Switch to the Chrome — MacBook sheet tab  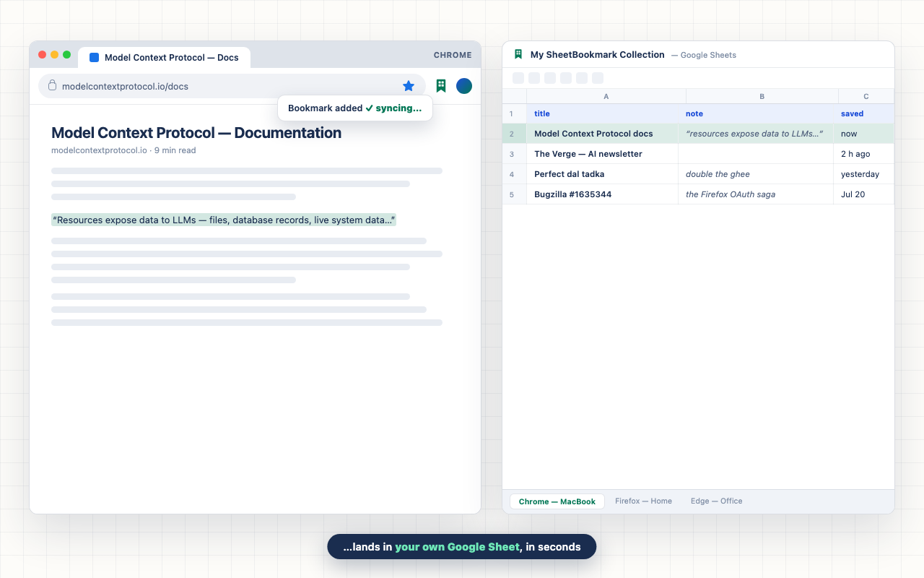[557, 501]
